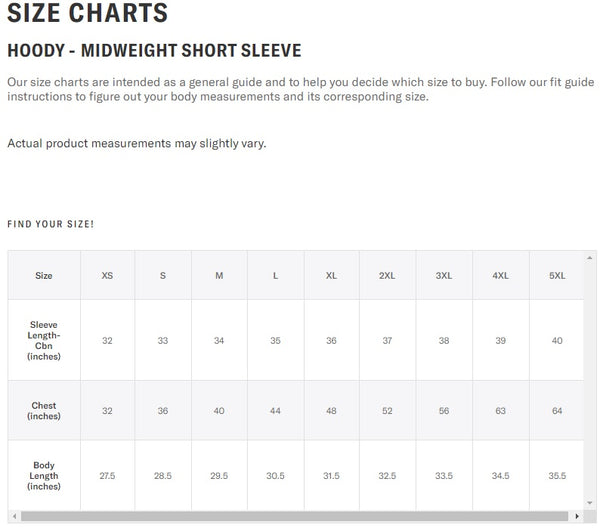This screenshot has width=600, height=528.
Task: Click chest value 44 for size L
Action: tap(275, 410)
